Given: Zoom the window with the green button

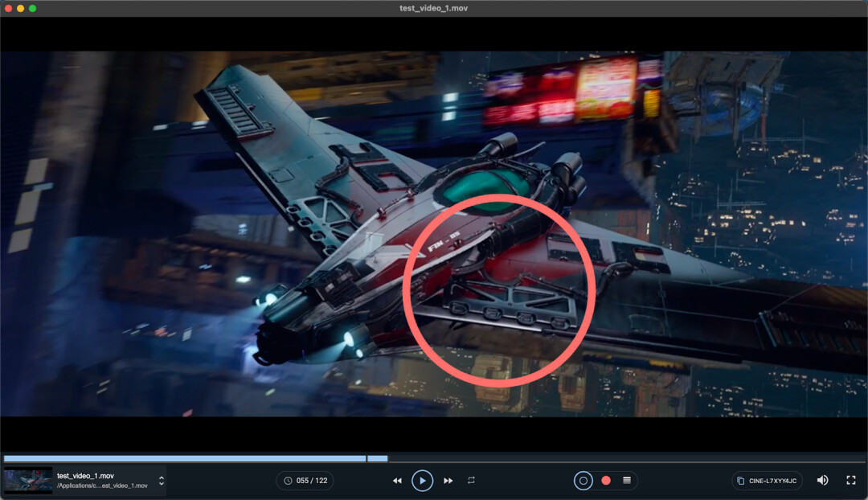Looking at the screenshot, I should 33,8.
